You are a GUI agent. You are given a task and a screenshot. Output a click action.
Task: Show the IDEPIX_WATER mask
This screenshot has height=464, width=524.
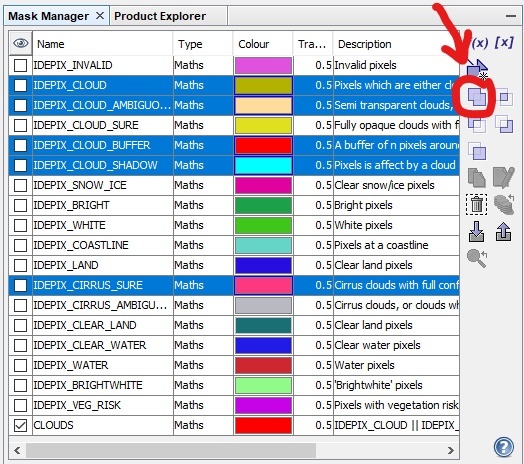20,365
